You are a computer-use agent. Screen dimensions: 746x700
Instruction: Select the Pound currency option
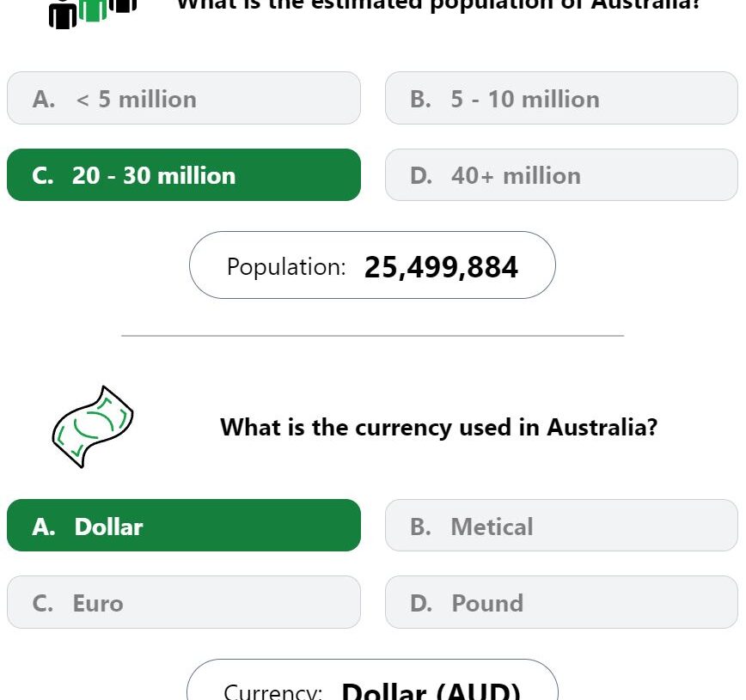coord(561,602)
